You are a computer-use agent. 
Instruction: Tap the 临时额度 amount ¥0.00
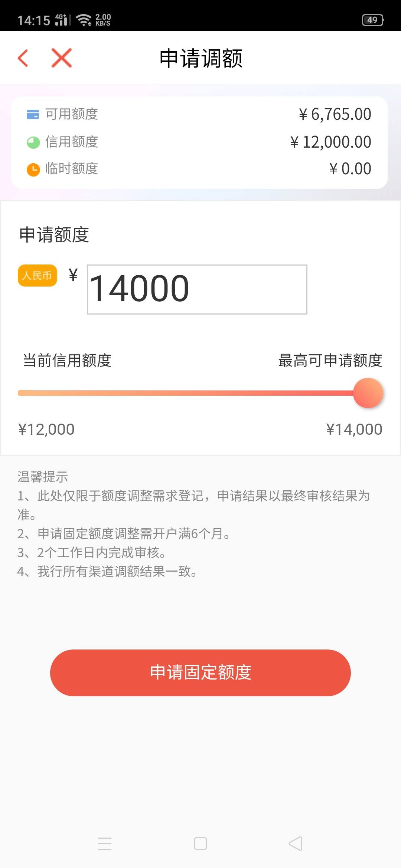coord(350,169)
